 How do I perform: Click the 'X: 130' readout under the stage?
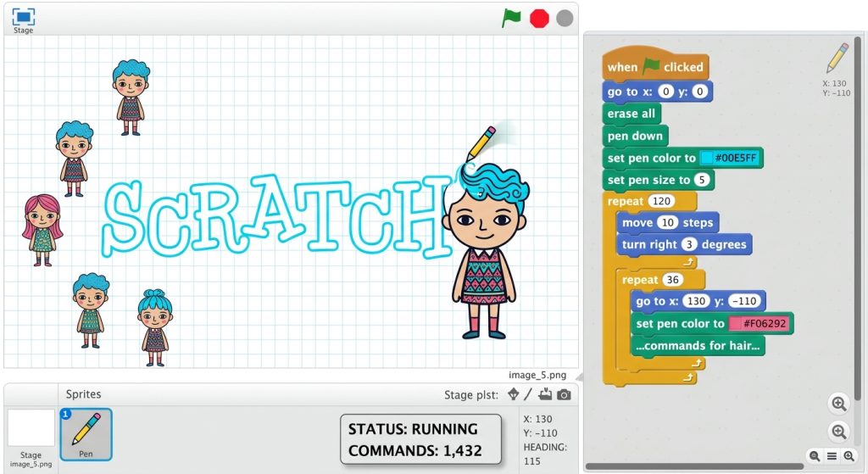pyautogui.click(x=537, y=419)
